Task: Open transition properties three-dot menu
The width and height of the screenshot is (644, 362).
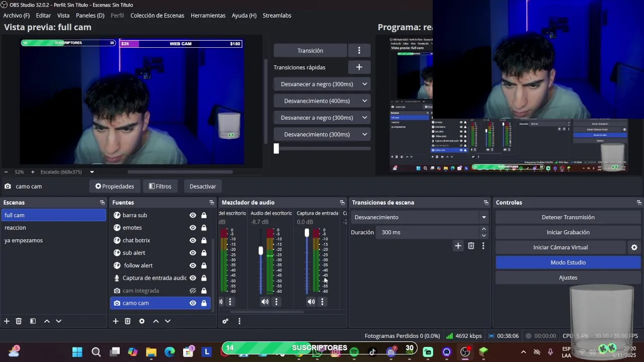Action: pyautogui.click(x=483, y=246)
